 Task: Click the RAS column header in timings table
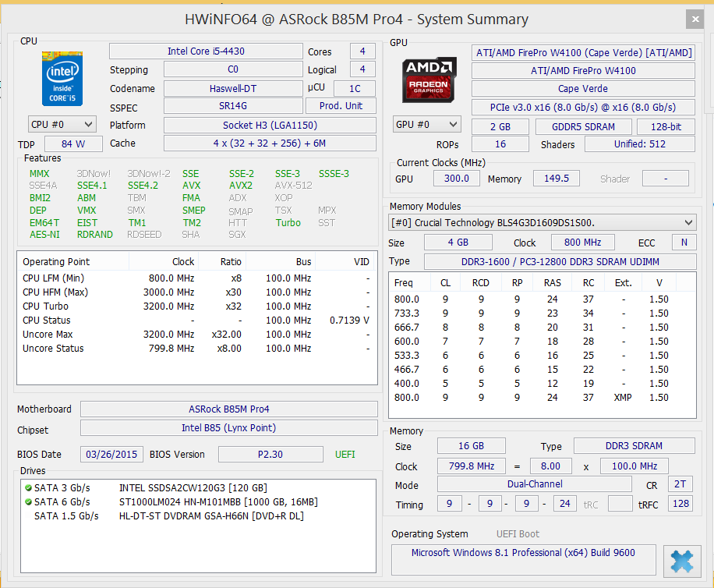[553, 283]
